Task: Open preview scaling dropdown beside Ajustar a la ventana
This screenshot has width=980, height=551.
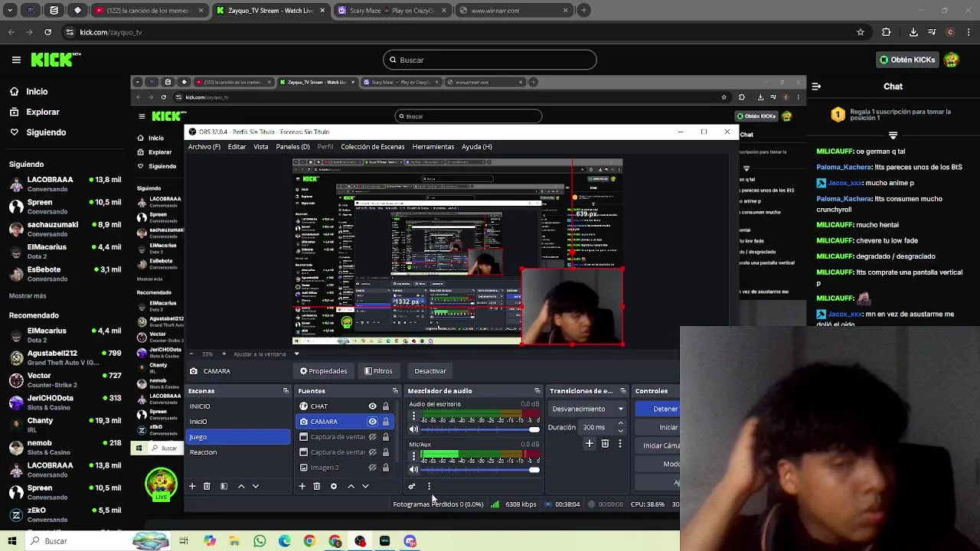Action: [296, 354]
